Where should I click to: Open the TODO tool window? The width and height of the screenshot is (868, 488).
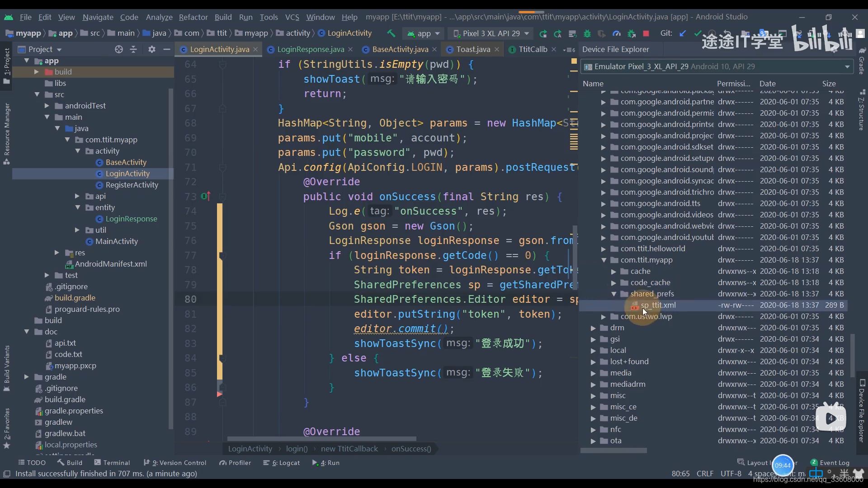(x=32, y=463)
